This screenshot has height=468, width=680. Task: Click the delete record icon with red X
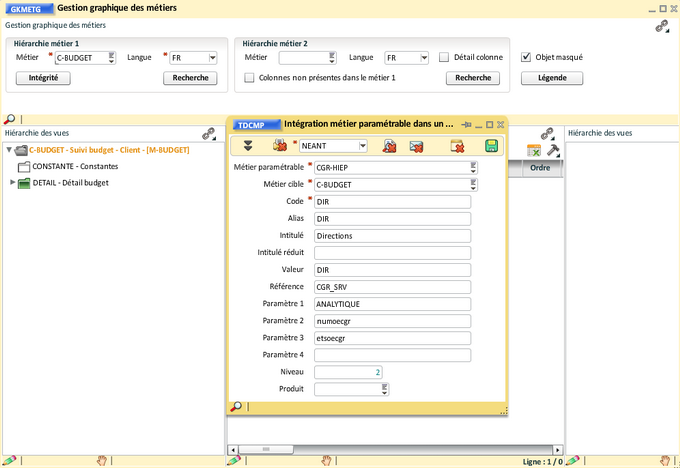(x=457, y=146)
